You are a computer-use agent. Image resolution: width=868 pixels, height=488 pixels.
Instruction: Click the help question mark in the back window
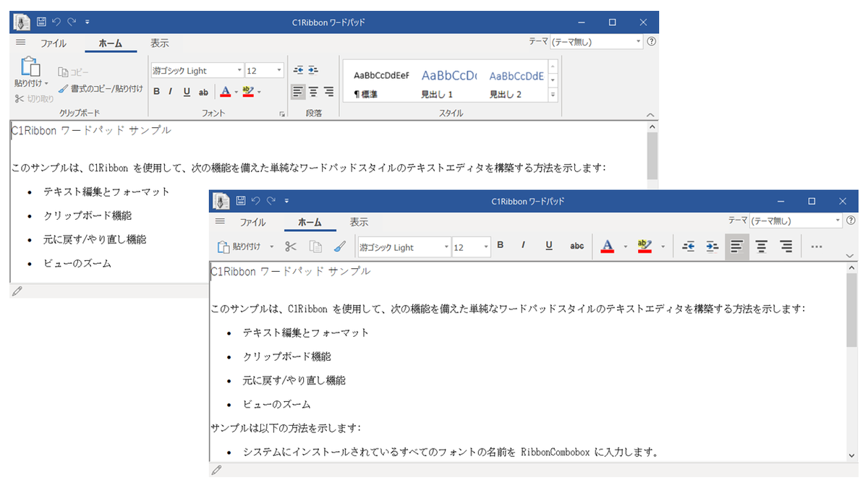point(651,42)
